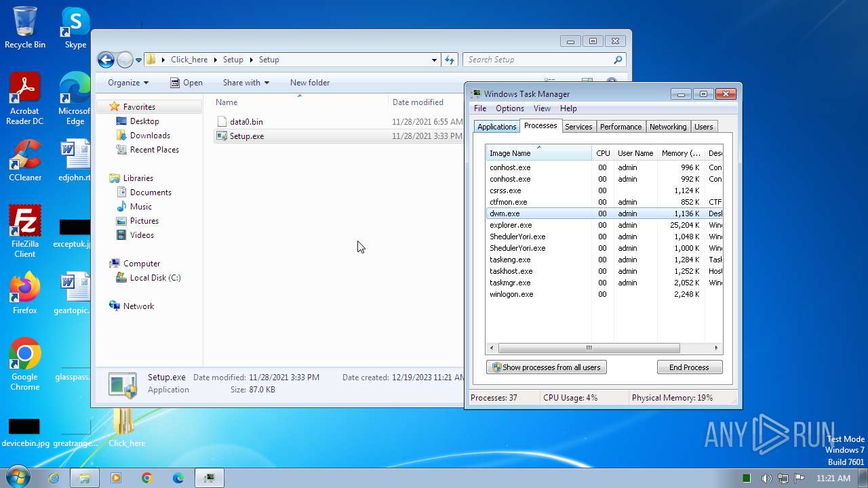Open the Organize dropdown menu
The height and width of the screenshot is (488, 868).
click(127, 83)
